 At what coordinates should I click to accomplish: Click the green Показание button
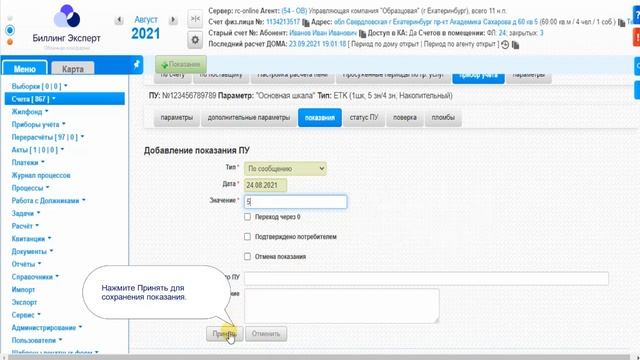point(181,64)
